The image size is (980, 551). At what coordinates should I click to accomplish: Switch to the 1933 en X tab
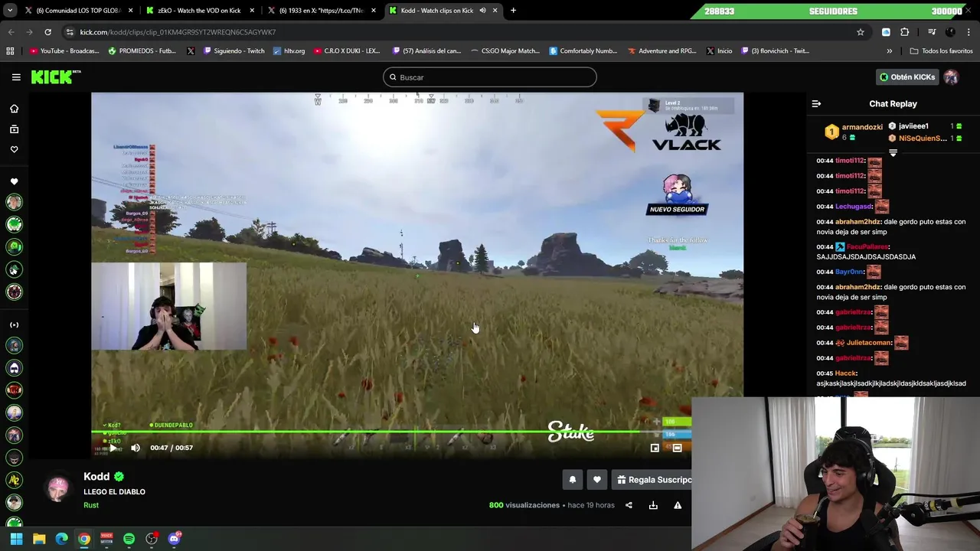(321, 11)
